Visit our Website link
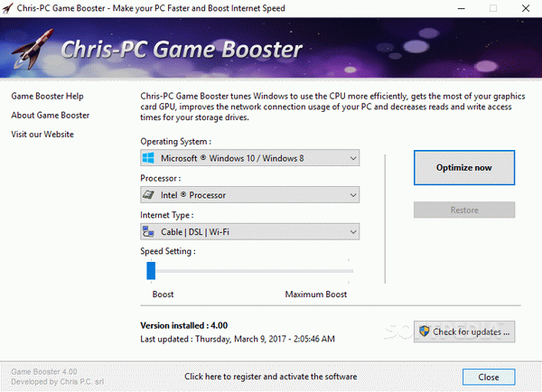Screen dimensions: 542x392 pos(42,134)
